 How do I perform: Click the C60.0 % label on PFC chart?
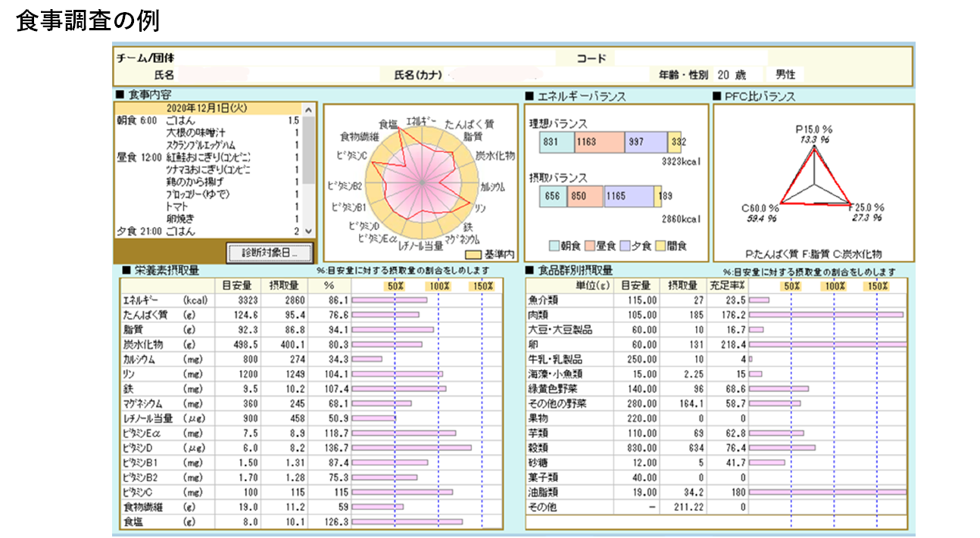pos(760,207)
